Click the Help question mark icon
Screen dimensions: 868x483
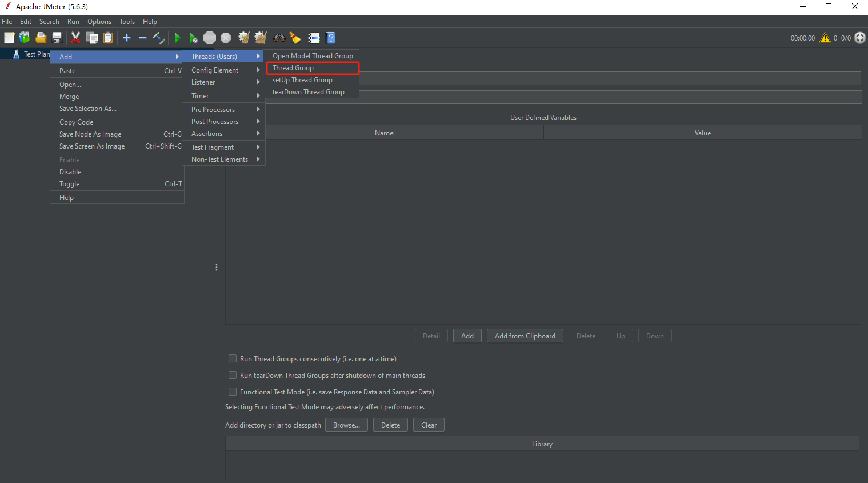pos(330,38)
